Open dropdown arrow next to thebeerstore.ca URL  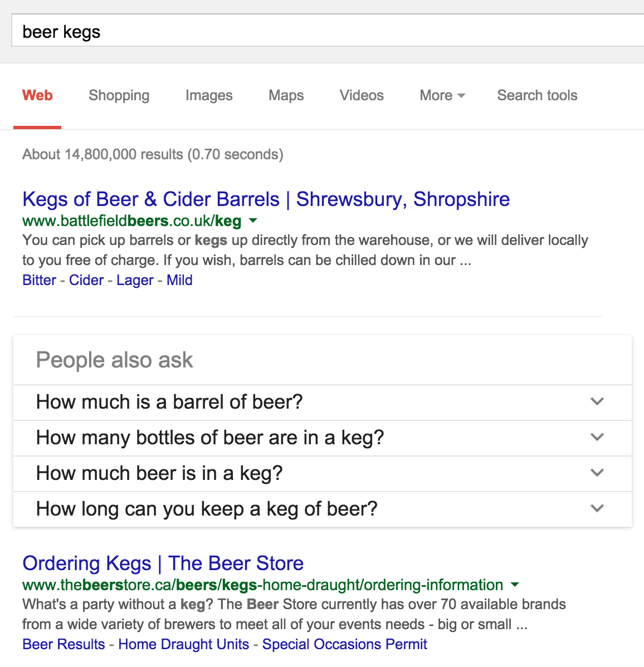[515, 585]
